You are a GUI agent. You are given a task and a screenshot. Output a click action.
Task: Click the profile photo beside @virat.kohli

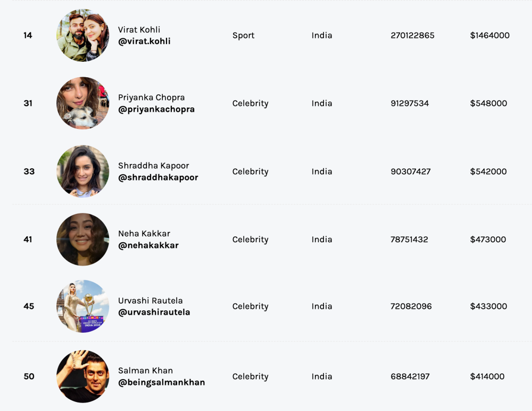pyautogui.click(x=82, y=36)
